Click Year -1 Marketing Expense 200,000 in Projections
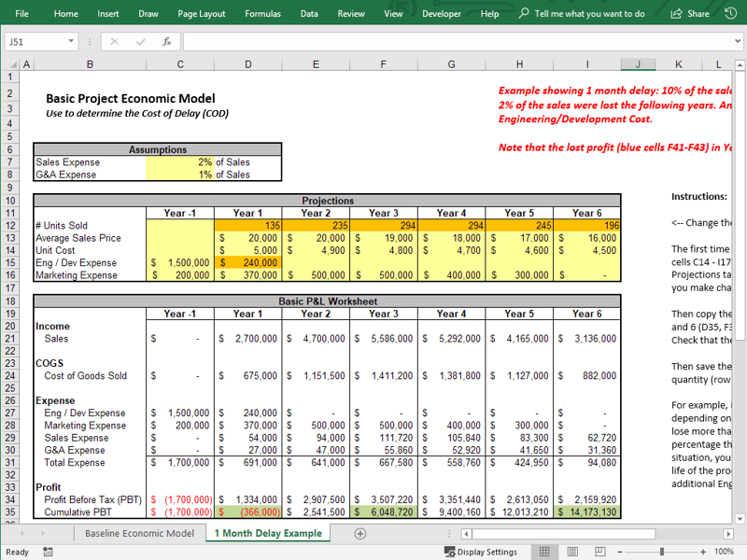Screen dimensions: 747x560 180,275
